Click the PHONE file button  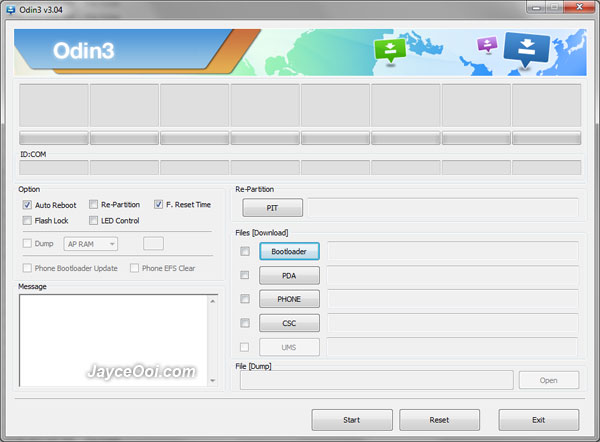point(289,299)
